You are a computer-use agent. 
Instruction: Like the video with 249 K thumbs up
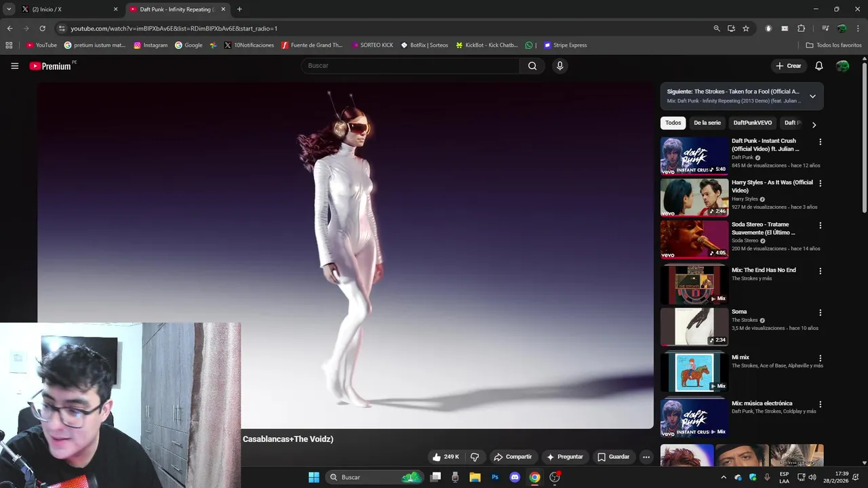pos(446,457)
